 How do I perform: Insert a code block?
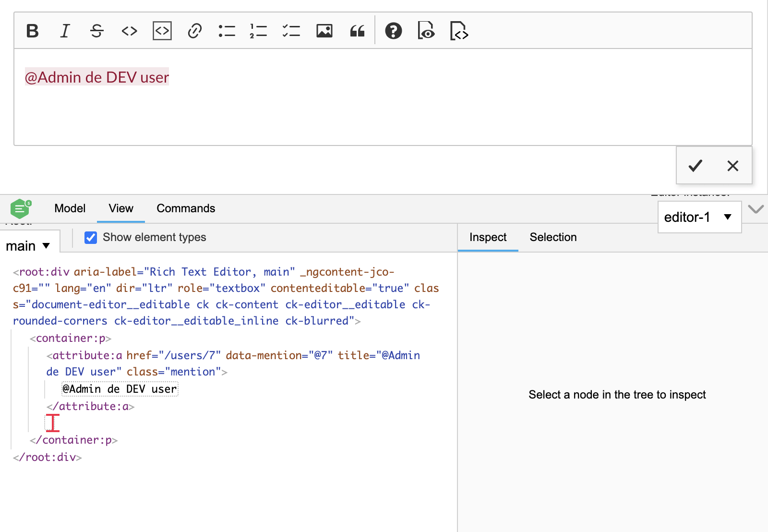[x=162, y=31]
